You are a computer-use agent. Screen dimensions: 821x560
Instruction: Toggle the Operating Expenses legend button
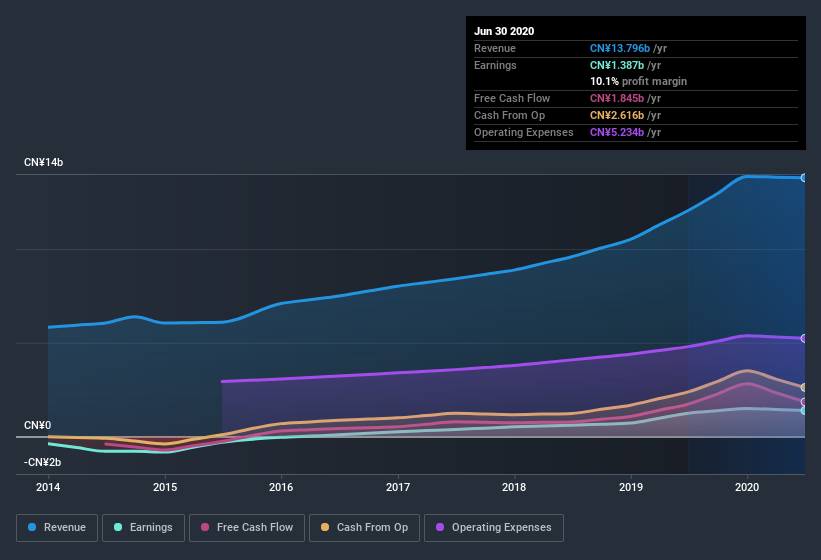494,528
